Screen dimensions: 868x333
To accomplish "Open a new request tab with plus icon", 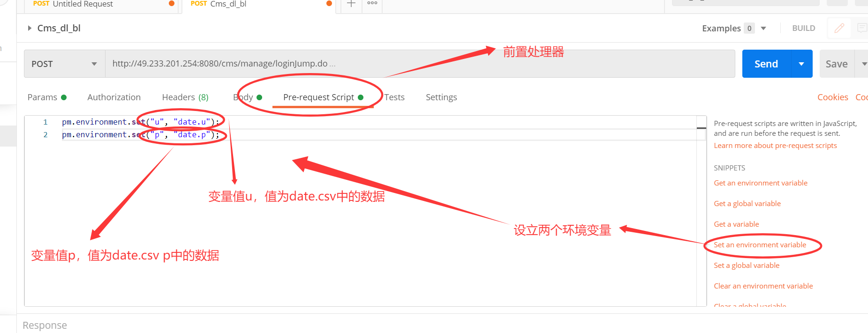I will [351, 4].
